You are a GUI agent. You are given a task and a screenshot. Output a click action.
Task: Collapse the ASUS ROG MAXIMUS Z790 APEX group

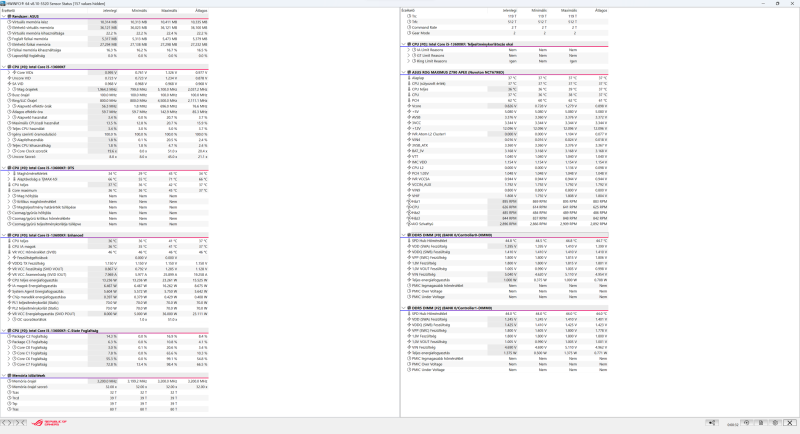404,72
